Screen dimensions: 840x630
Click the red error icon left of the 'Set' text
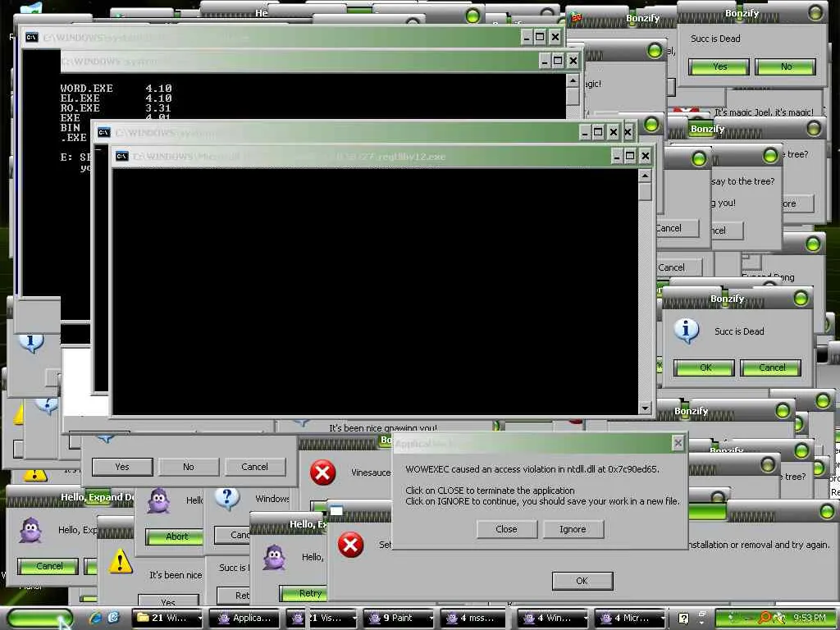[x=351, y=545]
